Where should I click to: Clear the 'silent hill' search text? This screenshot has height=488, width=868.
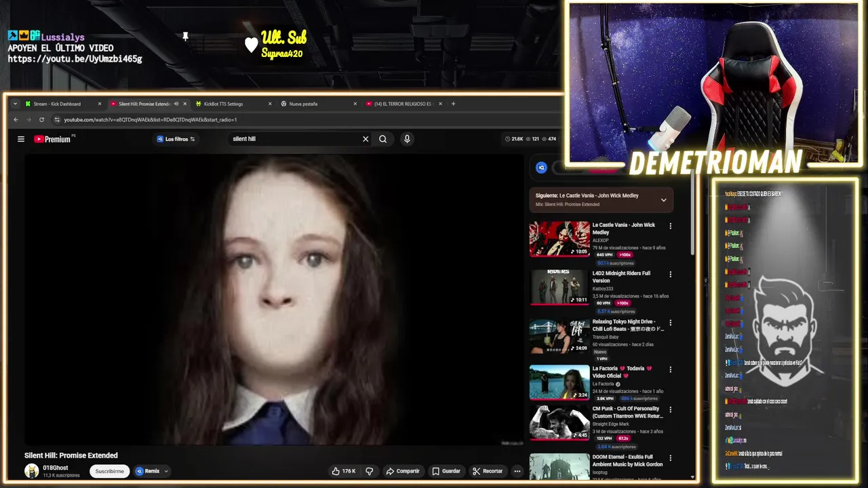click(366, 139)
